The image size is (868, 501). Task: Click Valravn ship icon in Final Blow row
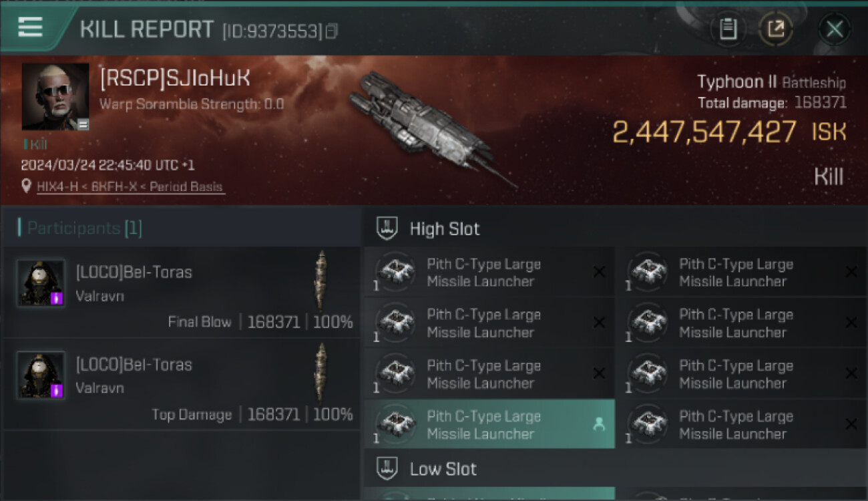(321, 280)
